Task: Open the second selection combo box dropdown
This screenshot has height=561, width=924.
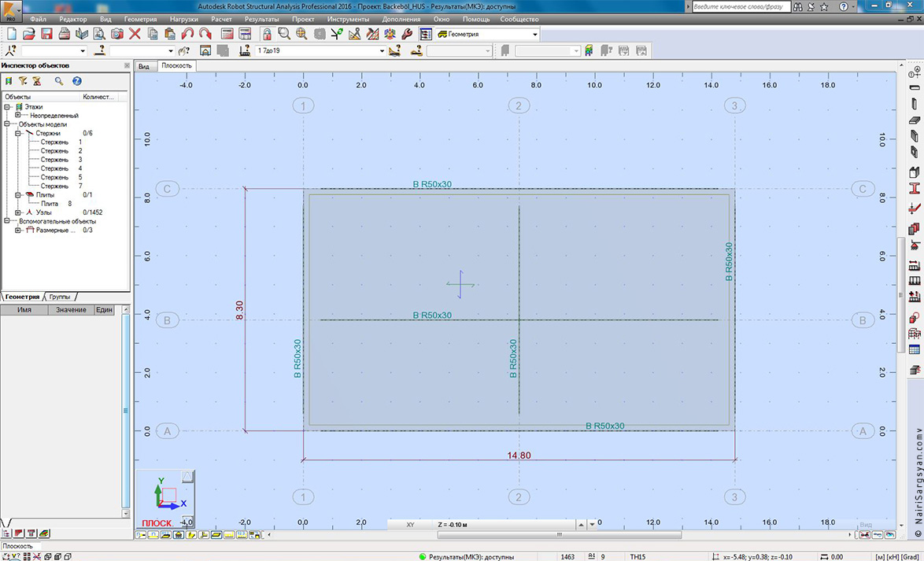Action: tap(171, 51)
